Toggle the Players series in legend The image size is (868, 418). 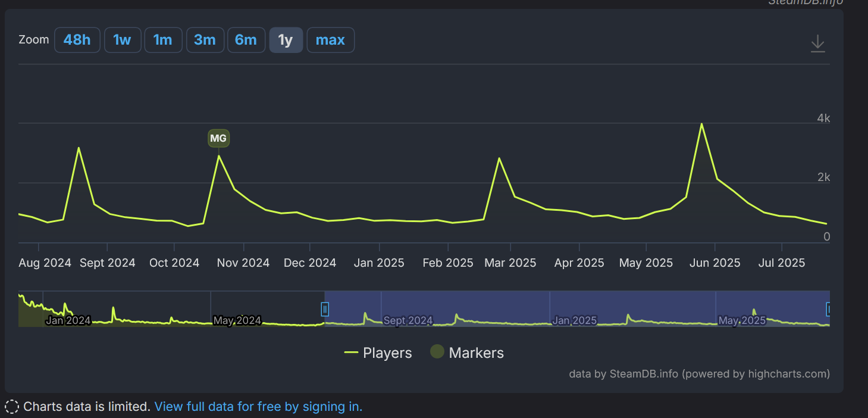(378, 353)
